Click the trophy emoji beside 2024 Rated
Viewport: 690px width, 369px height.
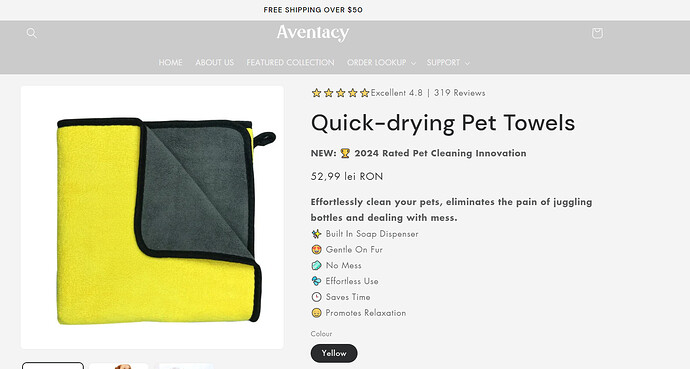pos(345,153)
